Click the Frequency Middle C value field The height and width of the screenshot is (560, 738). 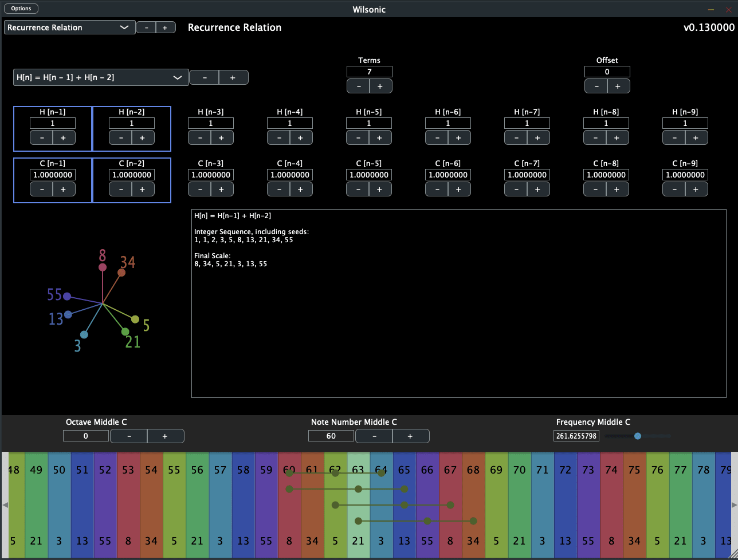coord(576,436)
